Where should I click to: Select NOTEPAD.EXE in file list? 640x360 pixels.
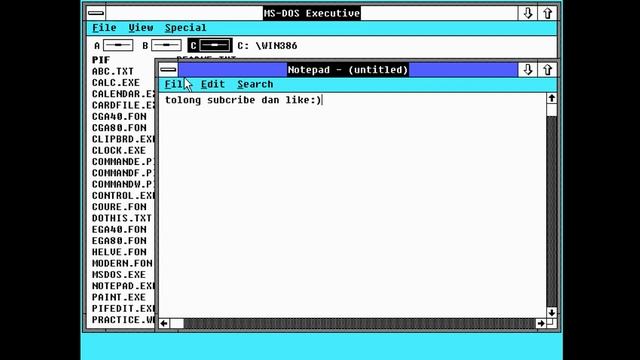(x=123, y=286)
